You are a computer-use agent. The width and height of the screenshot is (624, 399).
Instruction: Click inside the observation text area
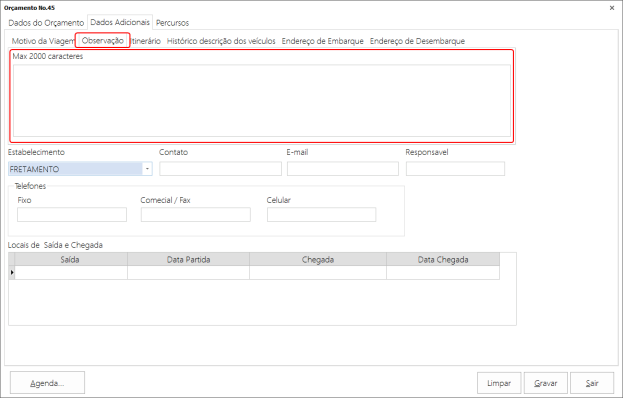click(262, 101)
